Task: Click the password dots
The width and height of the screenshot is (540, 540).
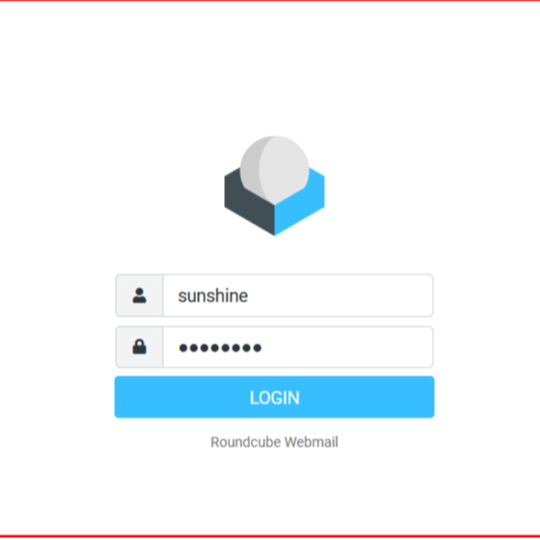Action: 220,348
